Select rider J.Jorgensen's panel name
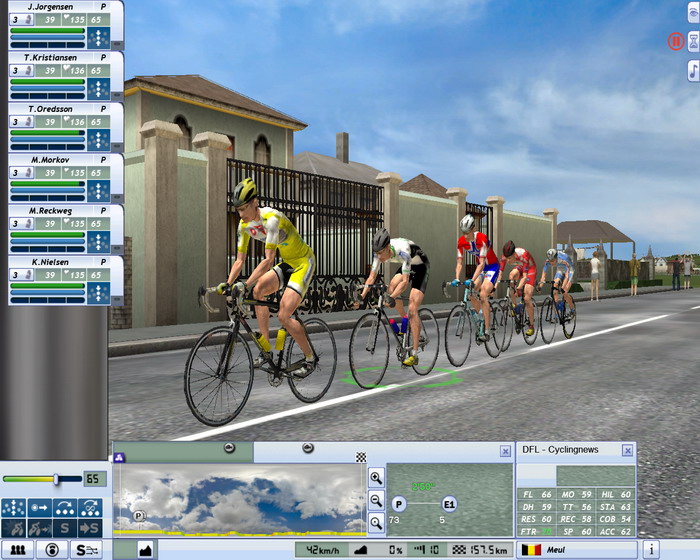 (x=46, y=6)
